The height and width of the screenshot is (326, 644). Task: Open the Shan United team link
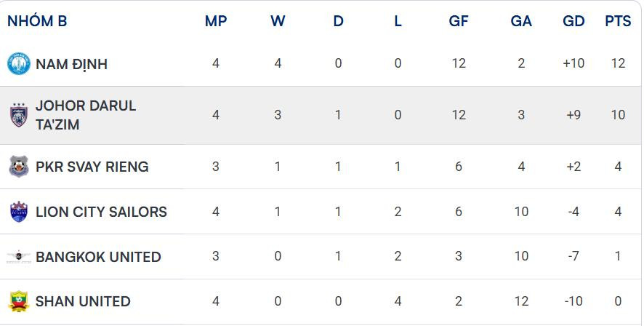pos(83,301)
